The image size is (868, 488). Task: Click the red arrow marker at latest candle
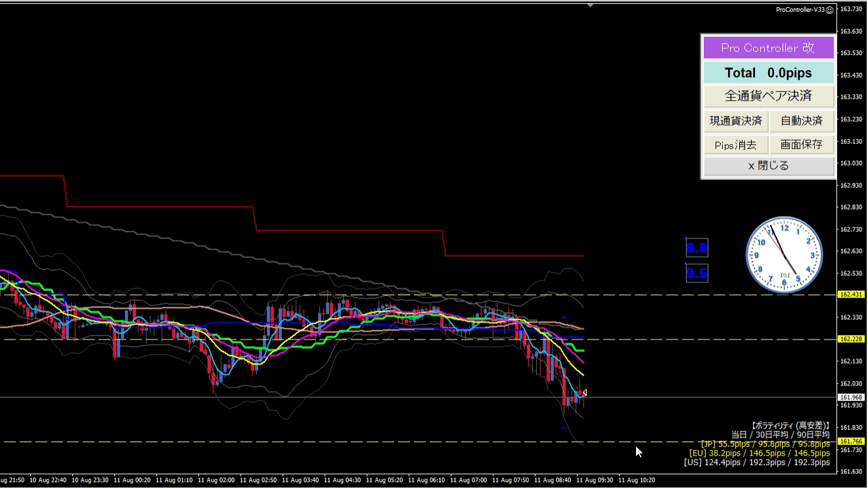click(583, 393)
